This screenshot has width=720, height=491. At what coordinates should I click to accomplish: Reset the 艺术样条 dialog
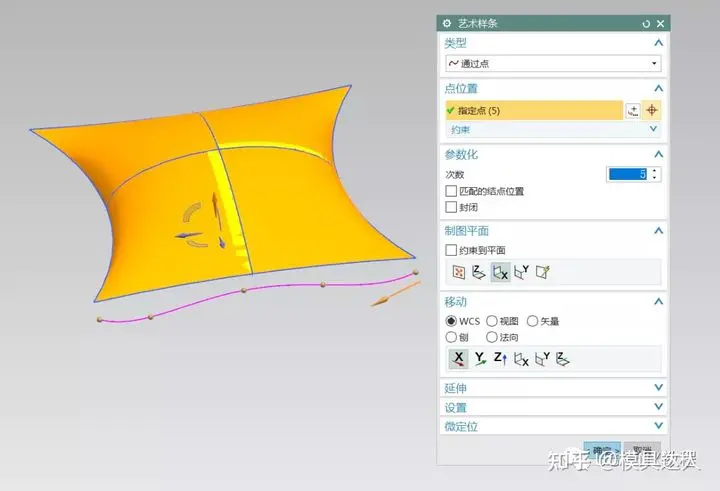[x=646, y=23]
